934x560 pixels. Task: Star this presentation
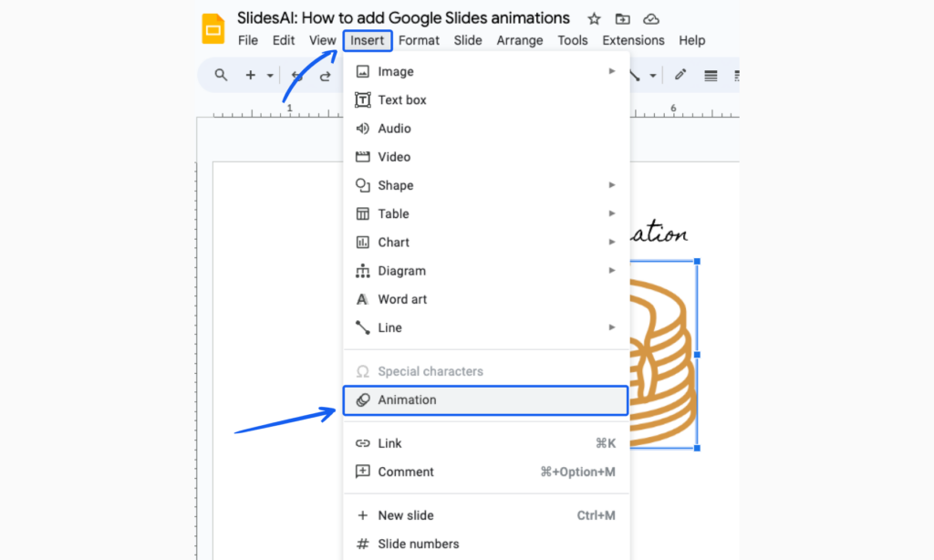(594, 18)
